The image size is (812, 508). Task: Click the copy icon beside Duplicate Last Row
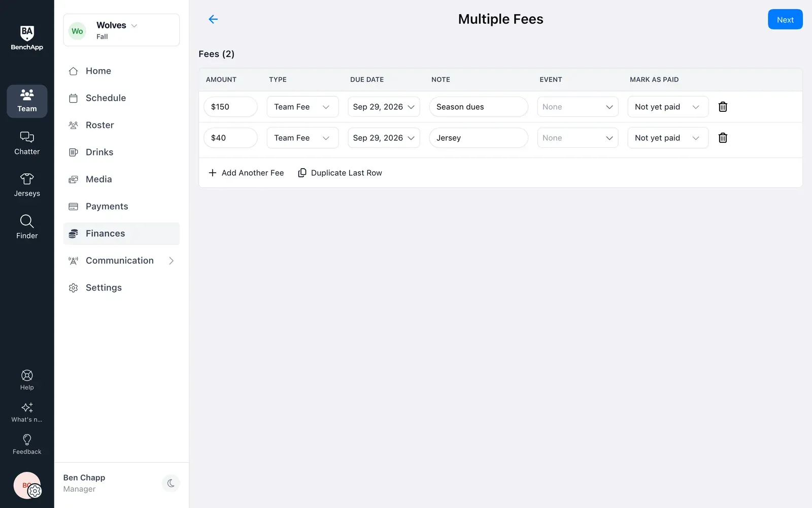pyautogui.click(x=302, y=173)
